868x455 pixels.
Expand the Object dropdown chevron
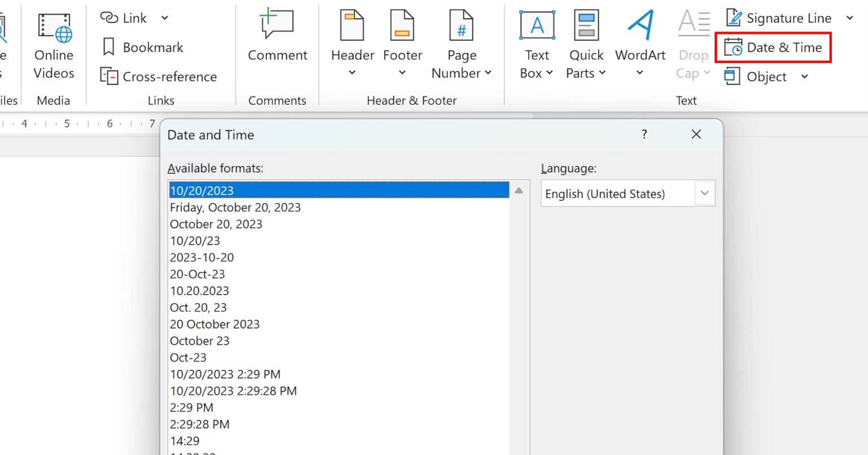[x=804, y=76]
